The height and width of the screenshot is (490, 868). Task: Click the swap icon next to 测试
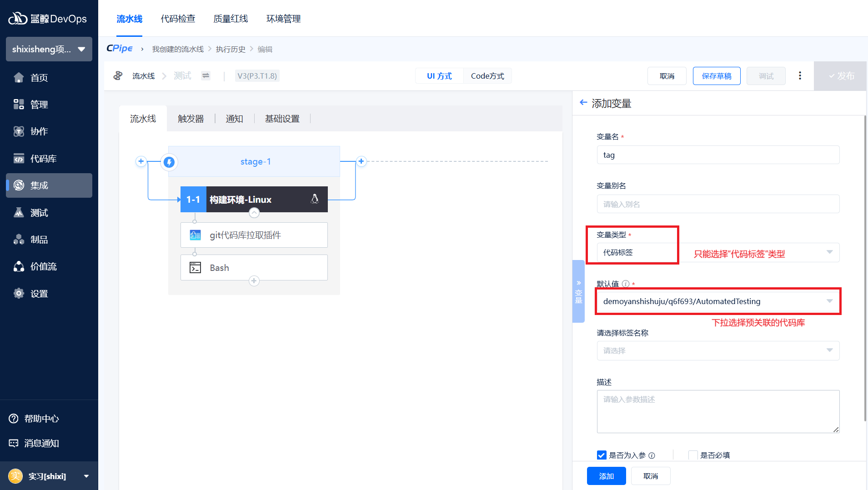click(x=206, y=76)
